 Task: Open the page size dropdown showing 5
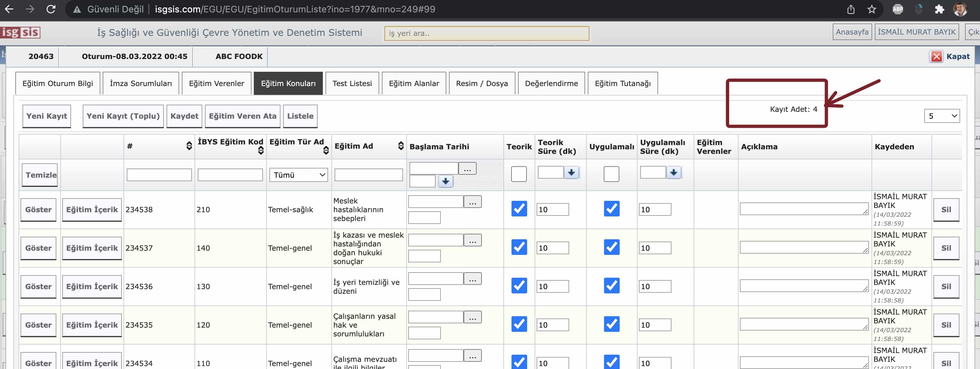[942, 116]
